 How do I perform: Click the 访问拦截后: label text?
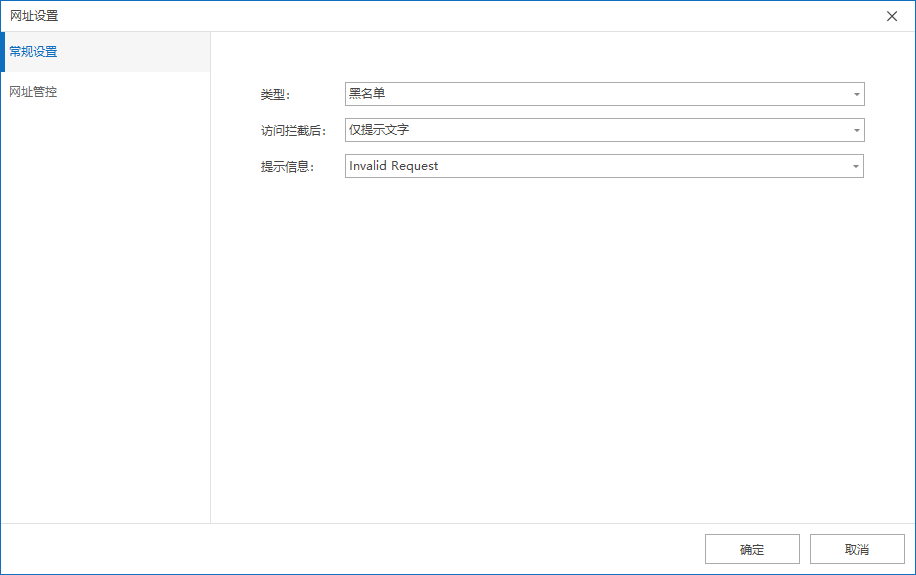[293, 131]
